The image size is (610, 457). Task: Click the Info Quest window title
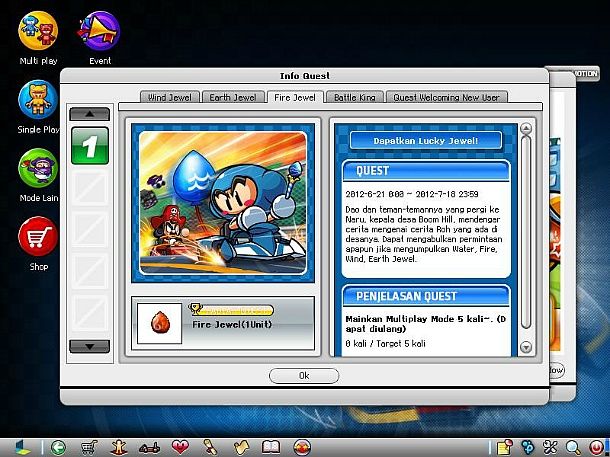(305, 76)
